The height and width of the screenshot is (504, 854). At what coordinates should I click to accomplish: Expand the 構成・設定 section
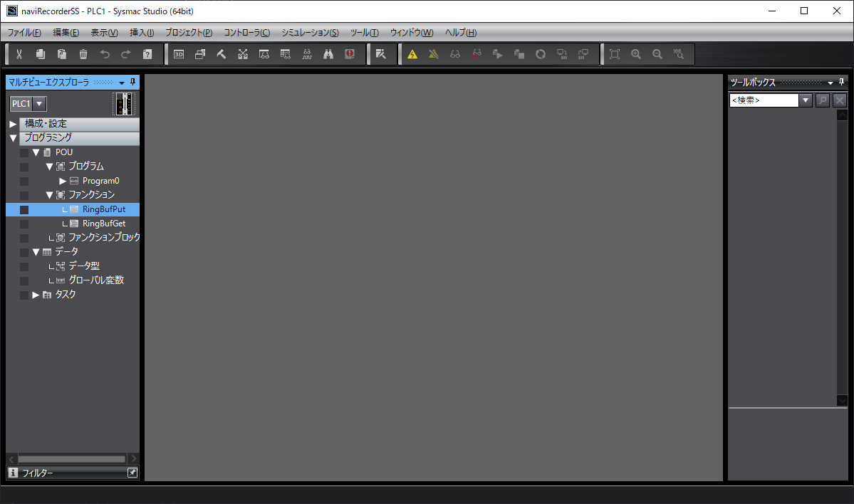13,124
